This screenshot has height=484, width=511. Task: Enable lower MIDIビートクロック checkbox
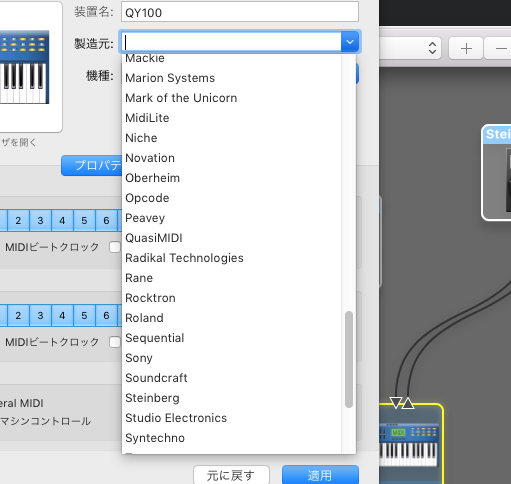pyautogui.click(x=115, y=342)
